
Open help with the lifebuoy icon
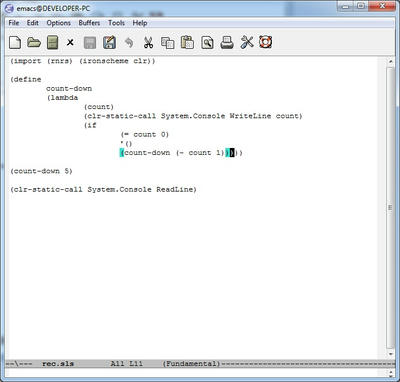coord(266,42)
